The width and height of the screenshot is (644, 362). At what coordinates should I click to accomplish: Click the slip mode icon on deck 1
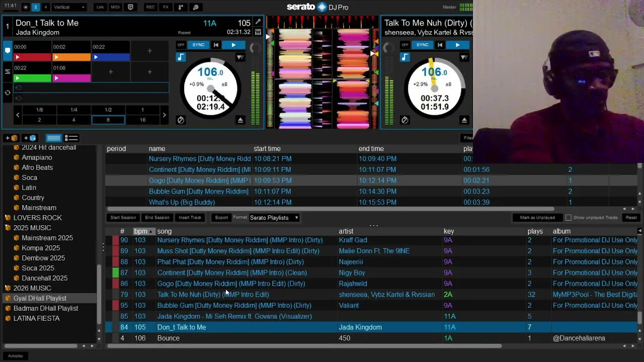[x=181, y=120]
